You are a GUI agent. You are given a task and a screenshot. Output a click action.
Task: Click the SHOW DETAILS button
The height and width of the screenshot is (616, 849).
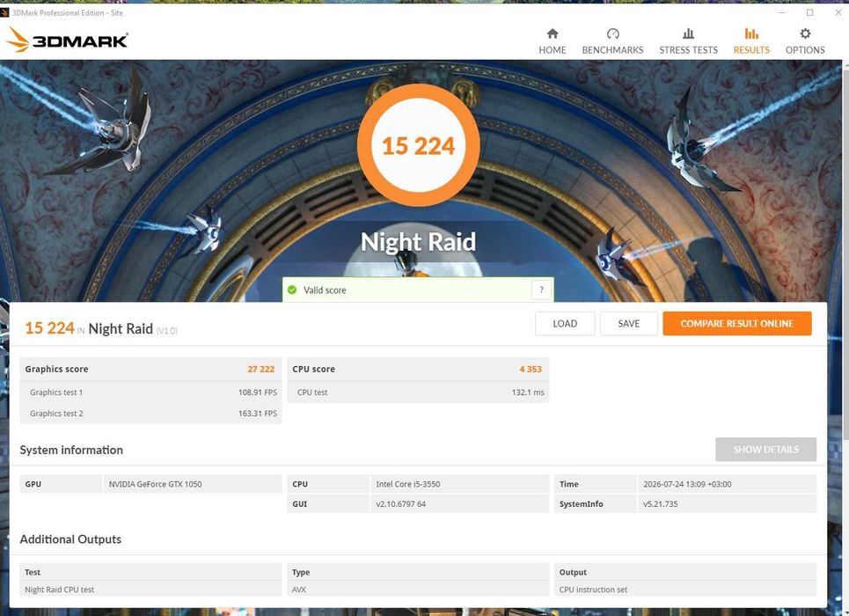[765, 449]
